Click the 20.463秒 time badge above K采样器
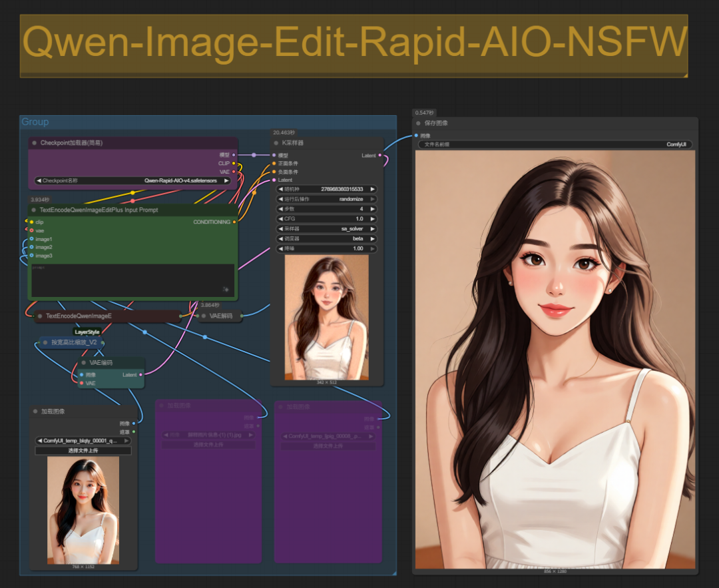 [284, 133]
